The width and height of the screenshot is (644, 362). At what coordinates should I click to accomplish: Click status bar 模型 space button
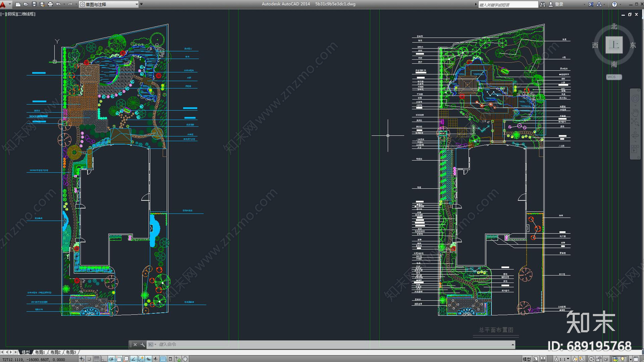(526, 359)
